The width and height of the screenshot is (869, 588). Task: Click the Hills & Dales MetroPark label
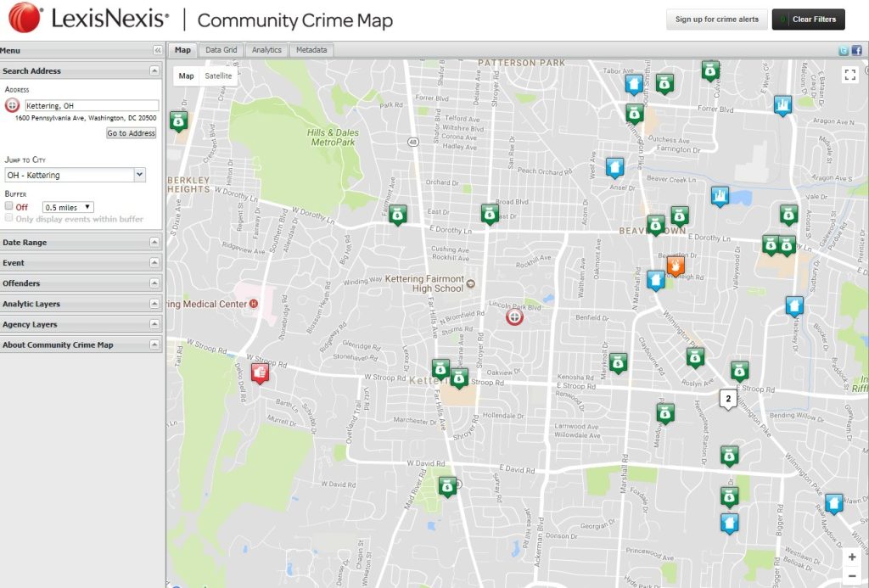333,137
